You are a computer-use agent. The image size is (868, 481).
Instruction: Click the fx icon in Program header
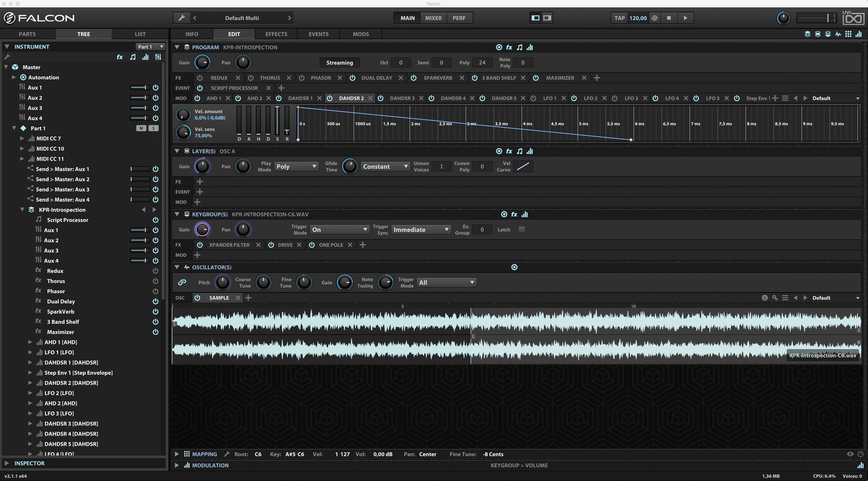coord(509,47)
